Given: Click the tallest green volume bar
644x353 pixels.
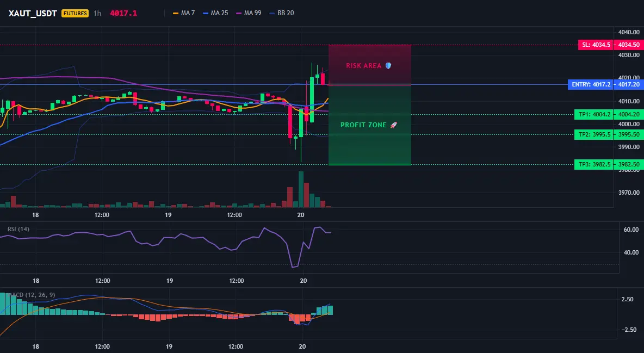Looking at the screenshot, I should click(301, 189).
